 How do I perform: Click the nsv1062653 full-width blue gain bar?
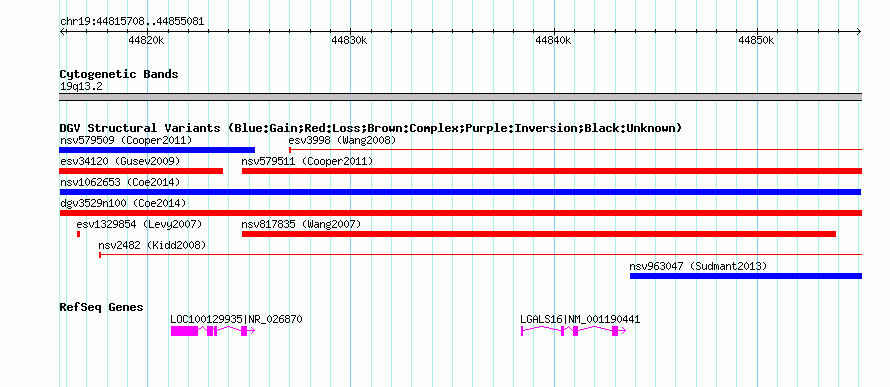(x=460, y=192)
